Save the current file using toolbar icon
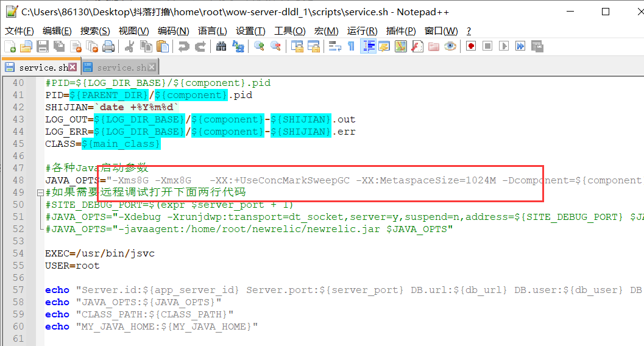 (42, 46)
